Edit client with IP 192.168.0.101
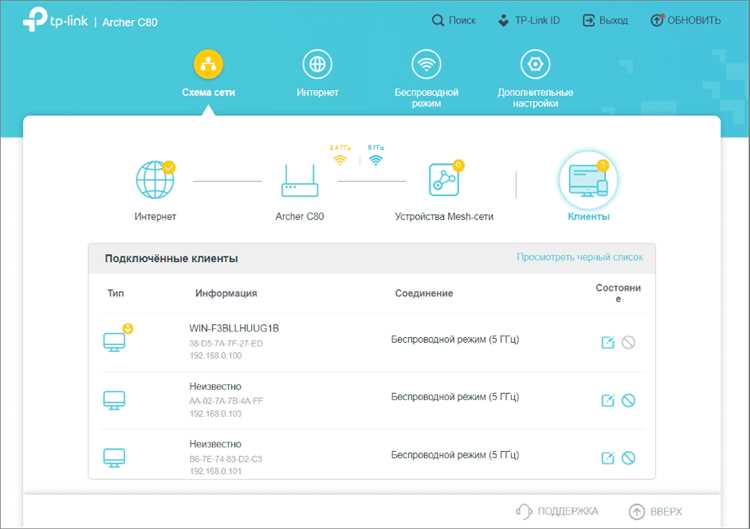750x529 pixels. pyautogui.click(x=607, y=458)
